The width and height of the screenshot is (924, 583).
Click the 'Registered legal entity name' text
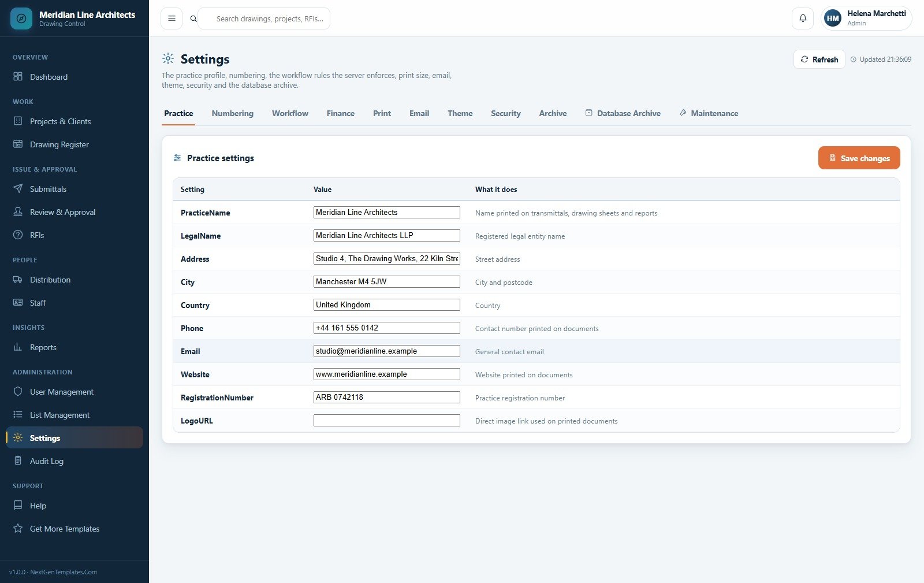tap(520, 236)
